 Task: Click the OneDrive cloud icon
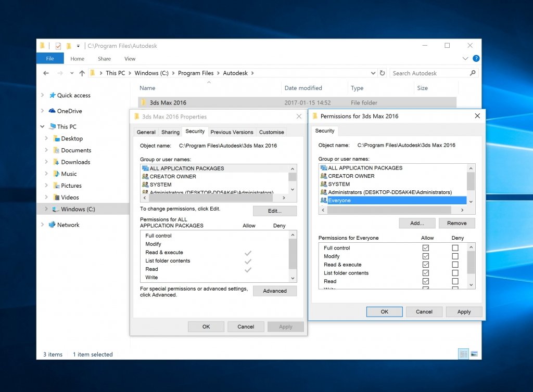pos(52,111)
